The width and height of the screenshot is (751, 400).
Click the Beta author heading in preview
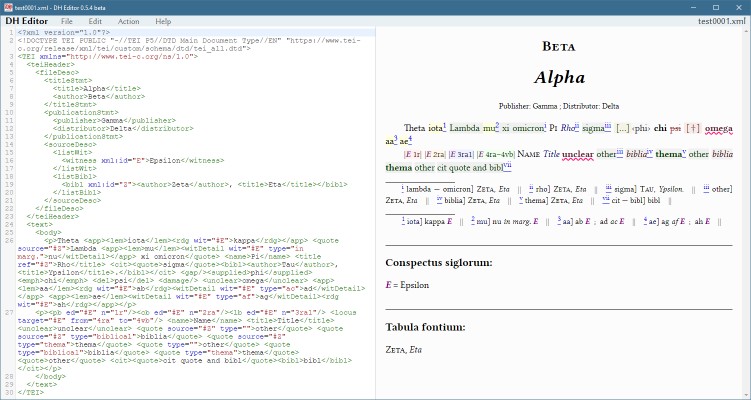[559, 46]
